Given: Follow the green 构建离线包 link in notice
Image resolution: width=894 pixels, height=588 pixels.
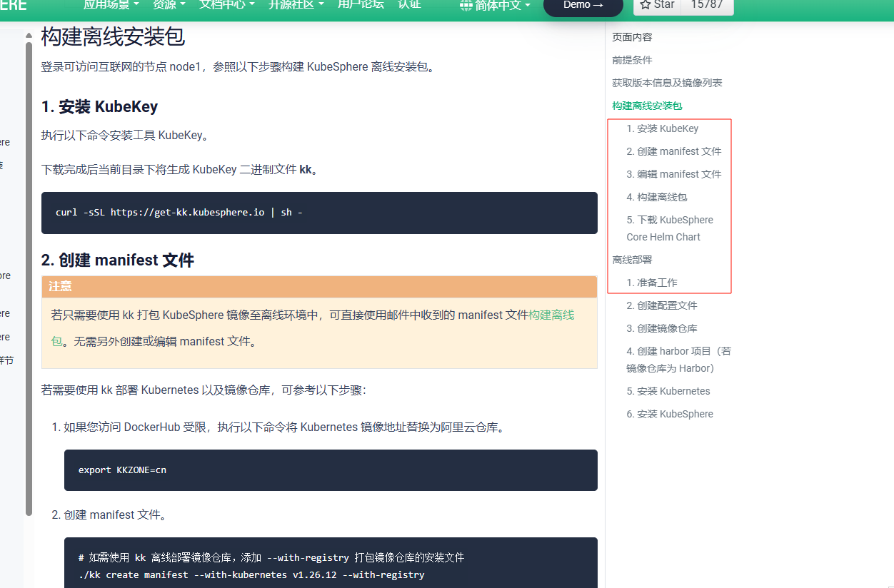Looking at the screenshot, I should [551, 315].
